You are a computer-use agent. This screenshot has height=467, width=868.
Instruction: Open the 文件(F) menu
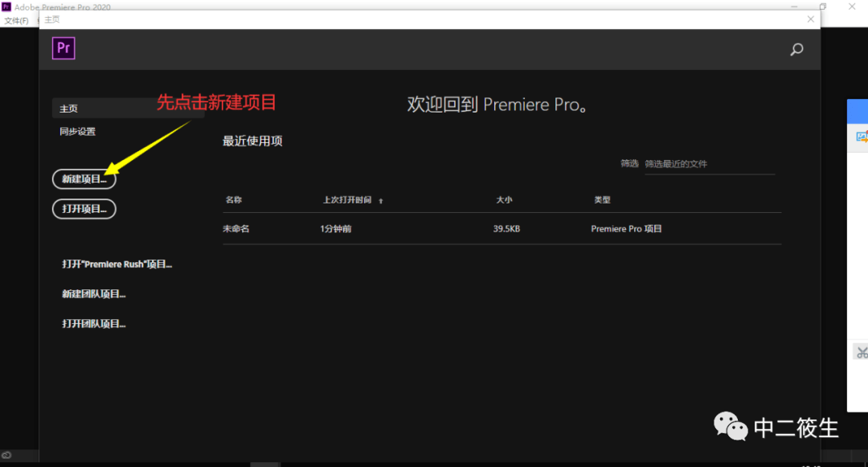pyautogui.click(x=18, y=20)
